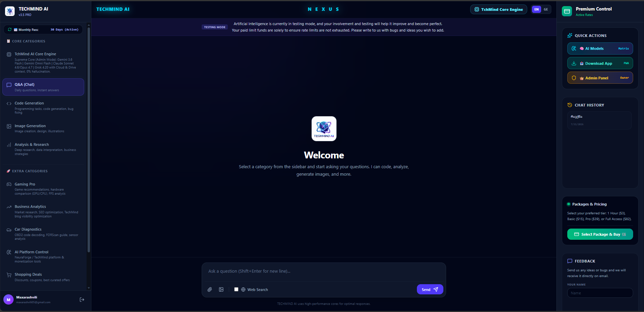This screenshot has width=644, height=312.
Task: Click the "Packages & Pricing" heading
Action: (x=589, y=204)
